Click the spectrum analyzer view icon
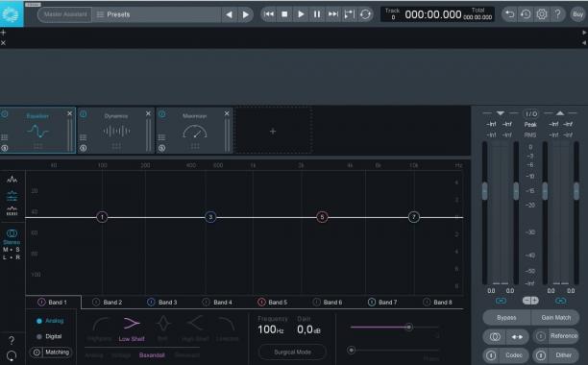 12,180
